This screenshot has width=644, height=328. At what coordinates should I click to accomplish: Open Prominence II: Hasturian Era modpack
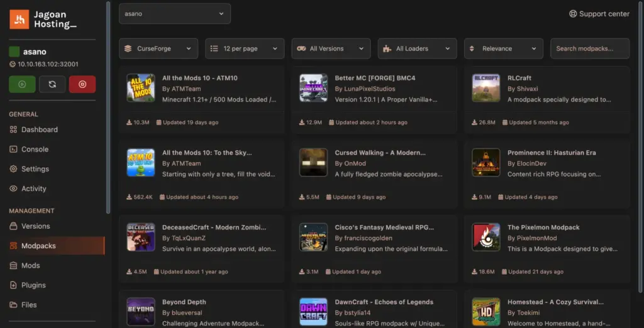pyautogui.click(x=547, y=175)
